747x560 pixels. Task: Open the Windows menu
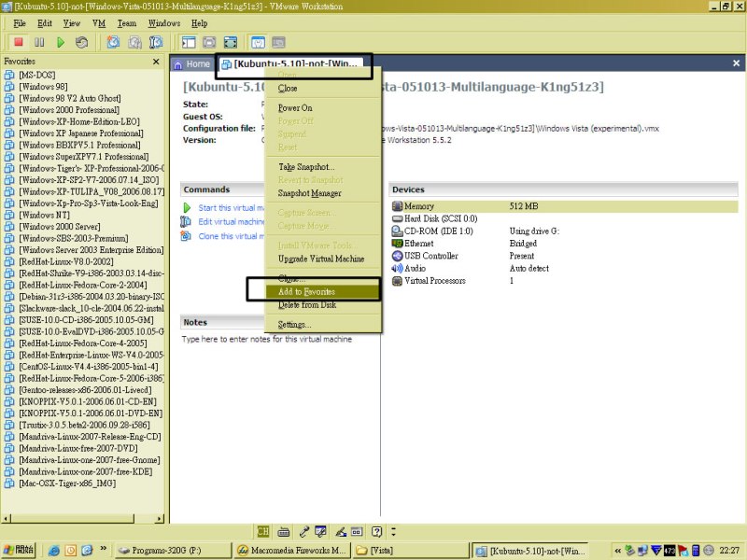[164, 23]
